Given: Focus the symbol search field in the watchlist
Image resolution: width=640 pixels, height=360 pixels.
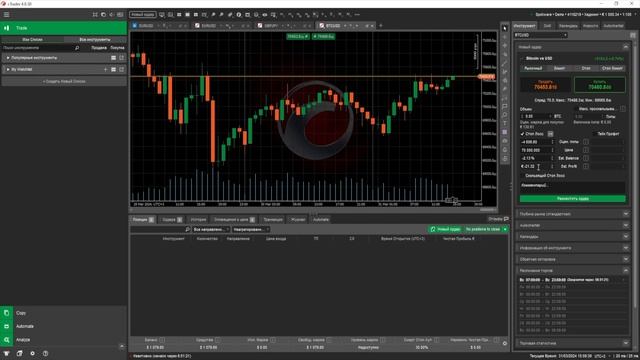Looking at the screenshot, I should [x=38, y=48].
